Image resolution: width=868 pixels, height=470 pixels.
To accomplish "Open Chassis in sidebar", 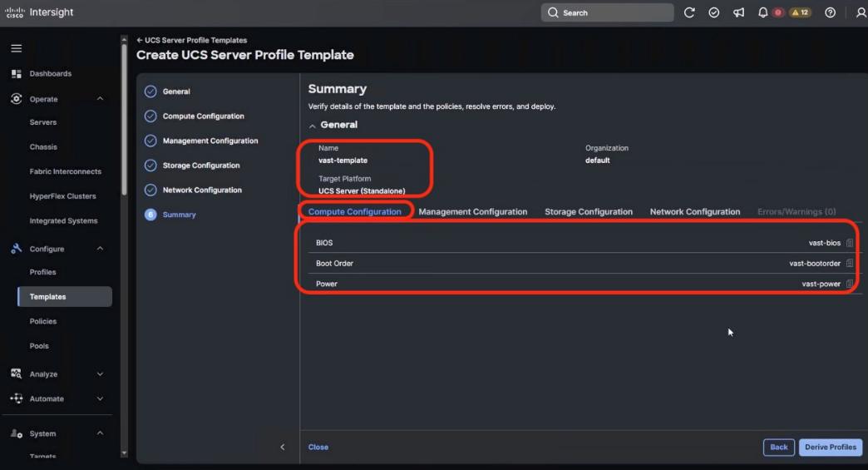I will (x=44, y=146).
